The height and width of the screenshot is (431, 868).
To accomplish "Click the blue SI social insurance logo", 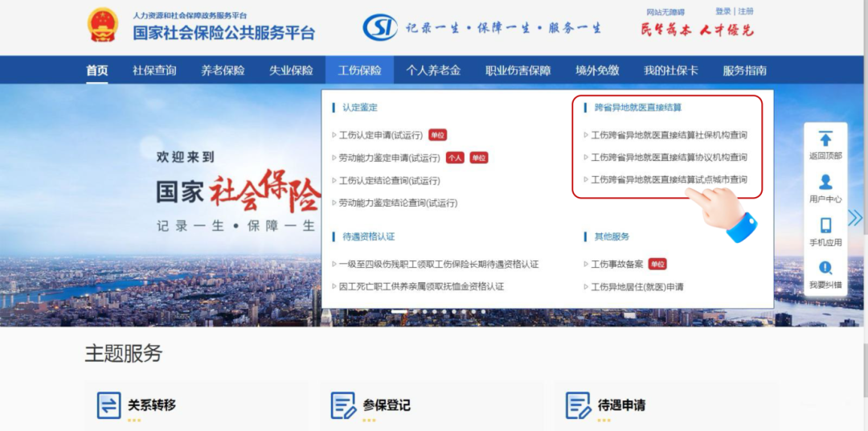I will tap(379, 27).
